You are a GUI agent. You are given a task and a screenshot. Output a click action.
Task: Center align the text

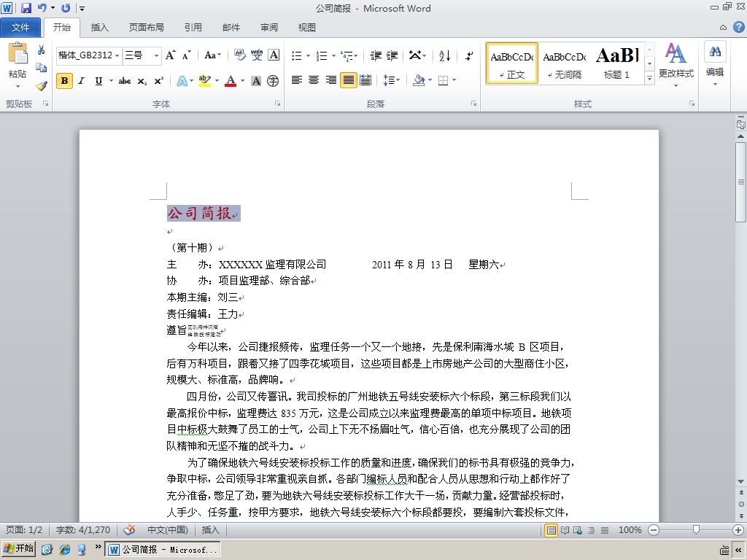click(x=314, y=80)
